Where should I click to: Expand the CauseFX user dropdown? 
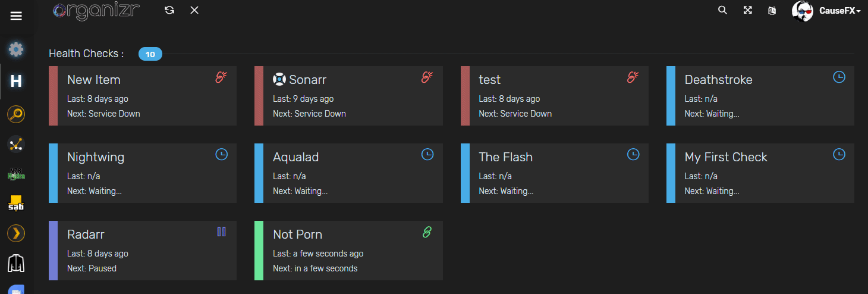[x=826, y=11]
